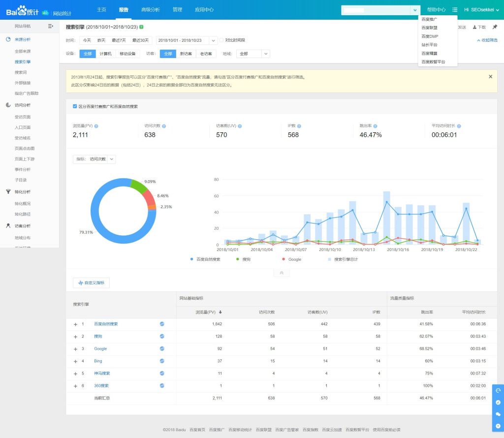Viewport: 504px width, 438px height.
Task: Click the help icon next to 跳出率
Action: (x=375, y=126)
